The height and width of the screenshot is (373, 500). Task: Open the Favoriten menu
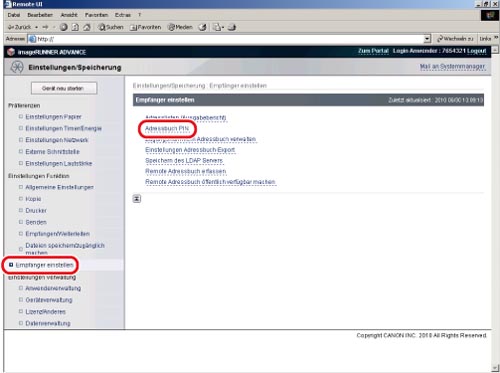pos(96,15)
